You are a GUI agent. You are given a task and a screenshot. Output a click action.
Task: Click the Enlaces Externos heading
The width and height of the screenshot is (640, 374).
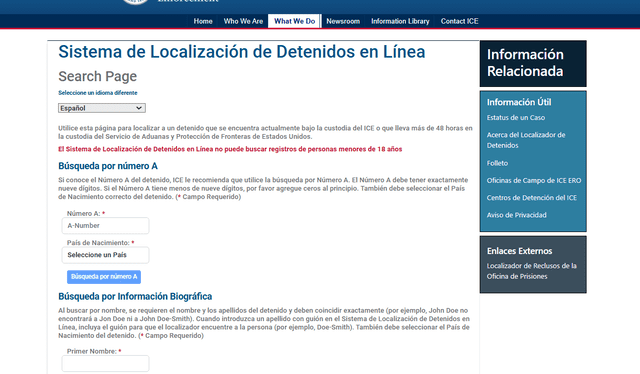(x=519, y=251)
